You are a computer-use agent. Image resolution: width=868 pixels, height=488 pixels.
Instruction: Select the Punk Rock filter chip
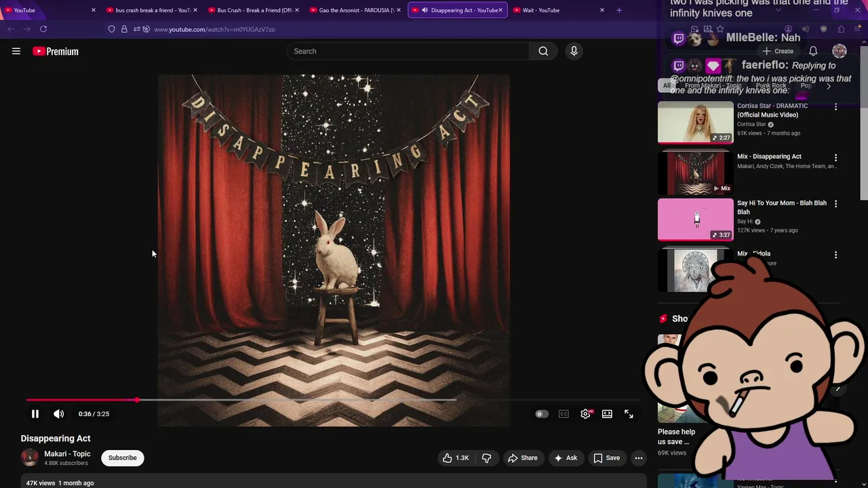(771, 85)
